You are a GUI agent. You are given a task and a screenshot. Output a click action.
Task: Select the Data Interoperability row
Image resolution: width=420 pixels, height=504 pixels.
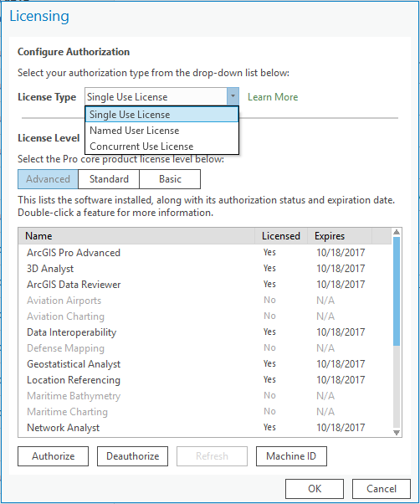(x=205, y=332)
